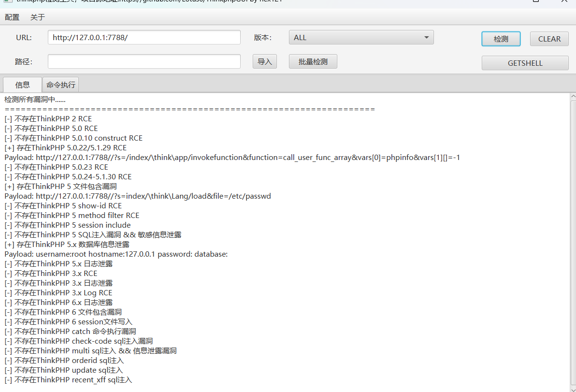
Task: Click the line 不存在ThinkPHP 3.x 日志泄露
Action: point(59,283)
